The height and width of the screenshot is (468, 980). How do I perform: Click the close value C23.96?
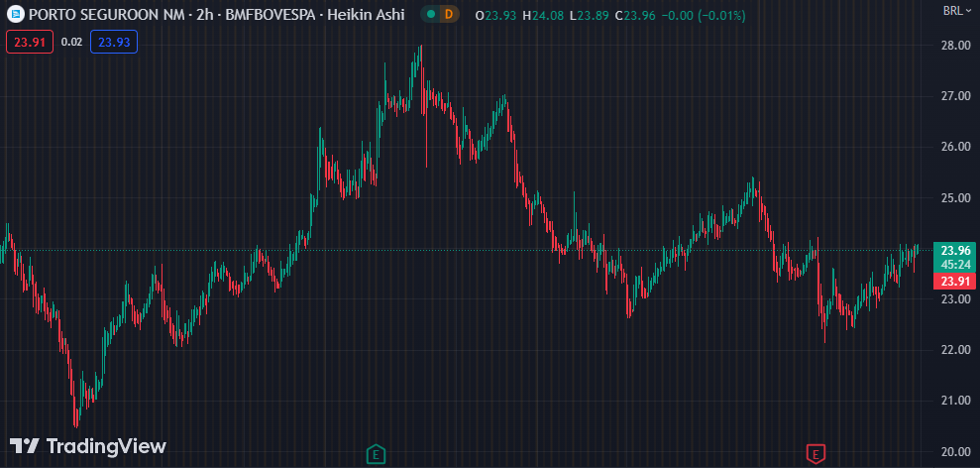click(635, 15)
